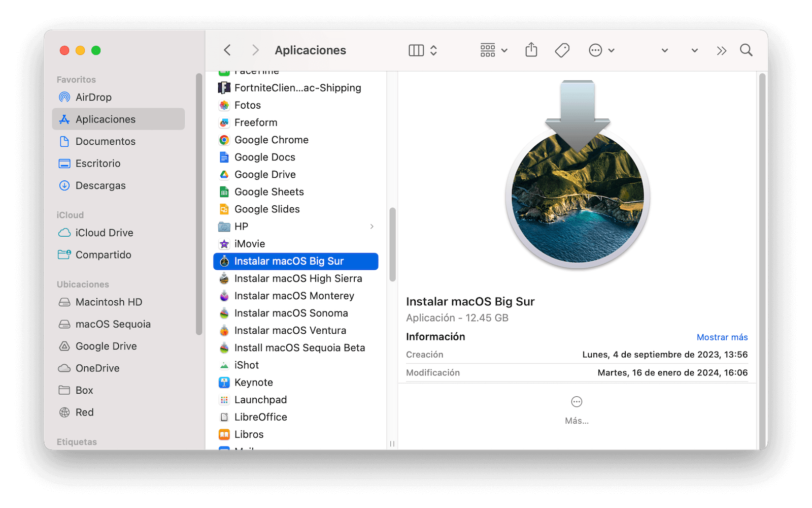Select Instalar macOS High Sierra
The width and height of the screenshot is (812, 508).
point(296,278)
